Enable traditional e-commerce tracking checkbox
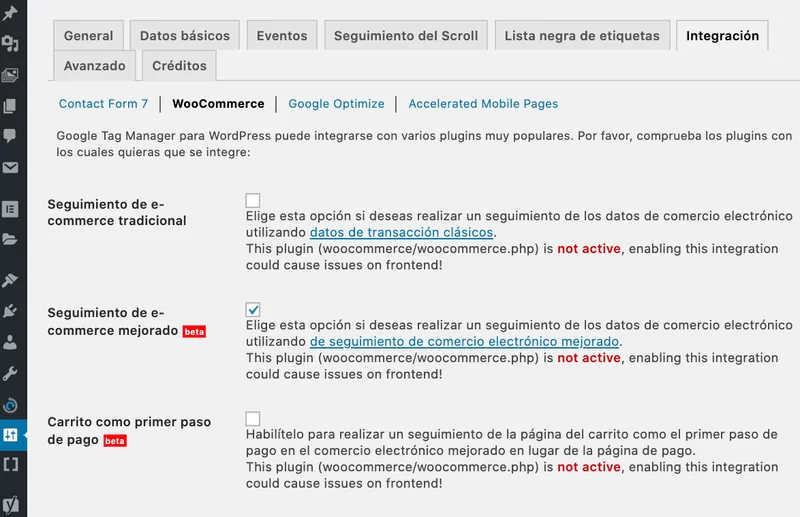Screen dimensions: 800x517 [253, 200]
